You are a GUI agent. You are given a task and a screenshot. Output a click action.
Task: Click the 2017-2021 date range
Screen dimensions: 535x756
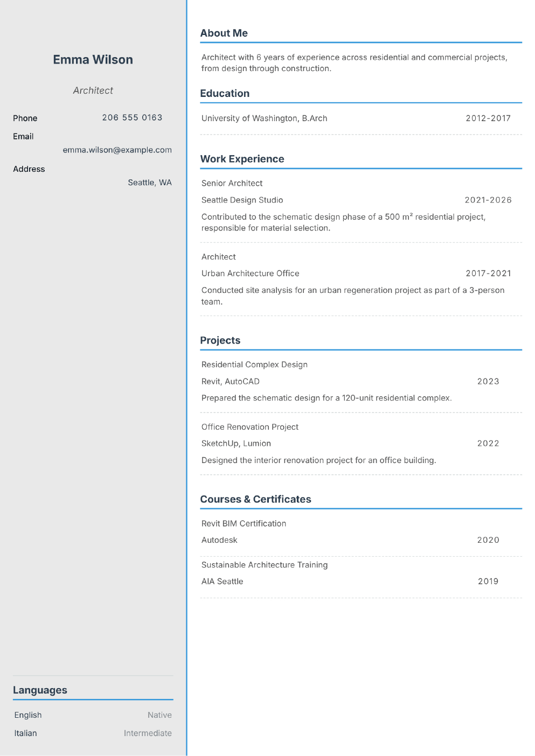click(x=488, y=274)
